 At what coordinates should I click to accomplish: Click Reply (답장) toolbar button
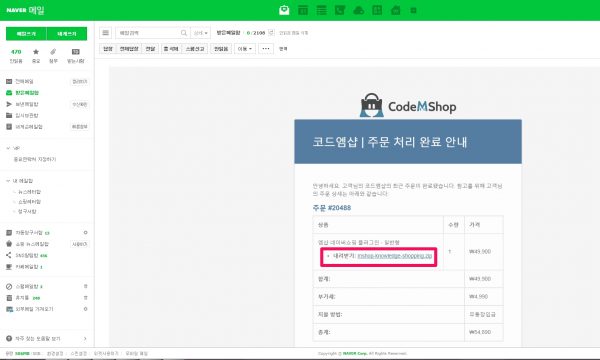(108, 49)
